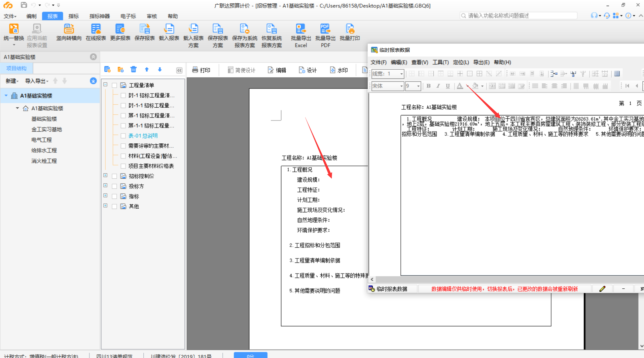644x358 pixels.
Task: Click the trash delete icon in tree toolbar
Action: (134, 70)
